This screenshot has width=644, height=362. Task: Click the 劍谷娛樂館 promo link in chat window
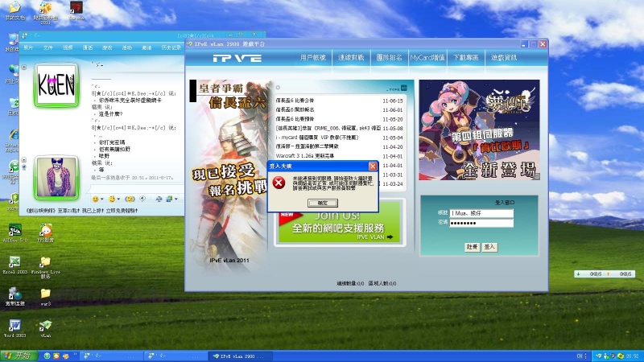tap(82, 211)
